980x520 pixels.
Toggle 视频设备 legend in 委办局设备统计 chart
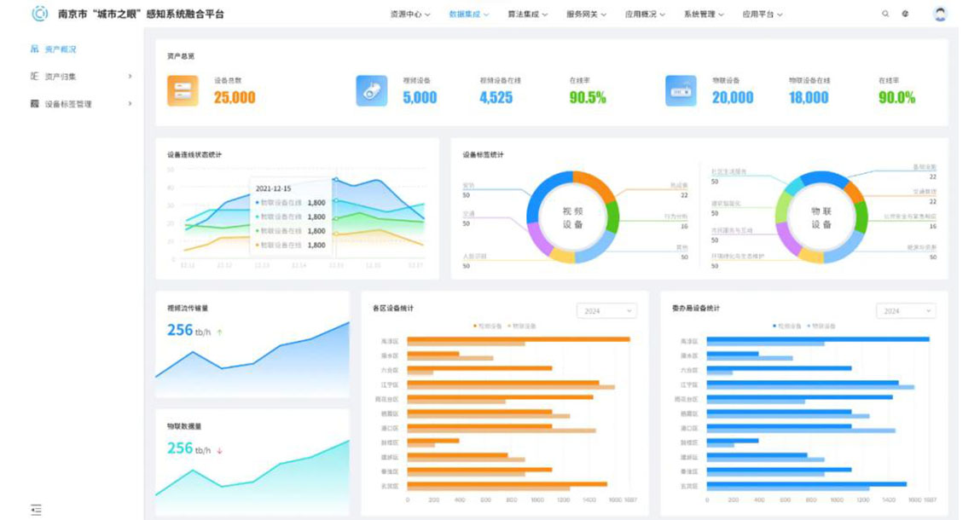point(788,326)
